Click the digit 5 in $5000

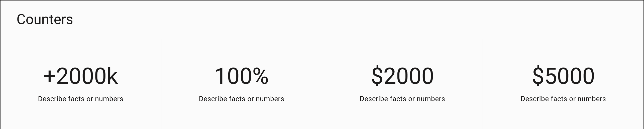click(x=551, y=76)
